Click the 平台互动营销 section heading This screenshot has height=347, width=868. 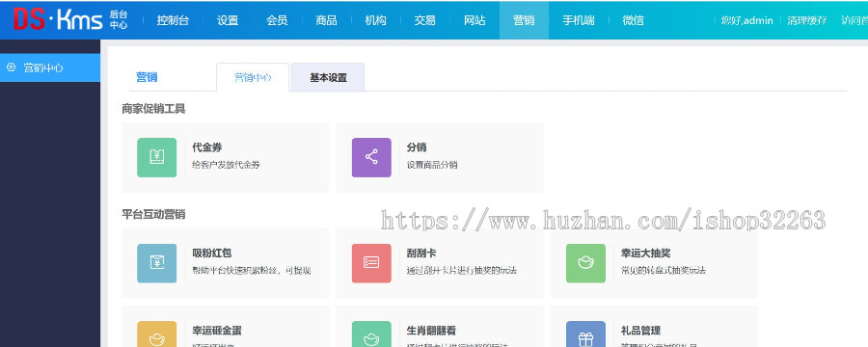click(153, 215)
